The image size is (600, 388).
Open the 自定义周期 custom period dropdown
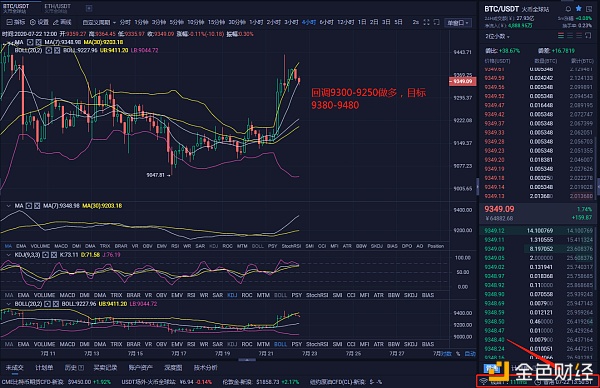coord(99,23)
